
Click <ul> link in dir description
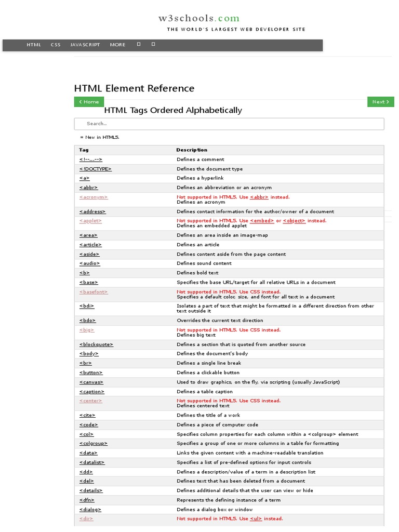(x=256, y=518)
